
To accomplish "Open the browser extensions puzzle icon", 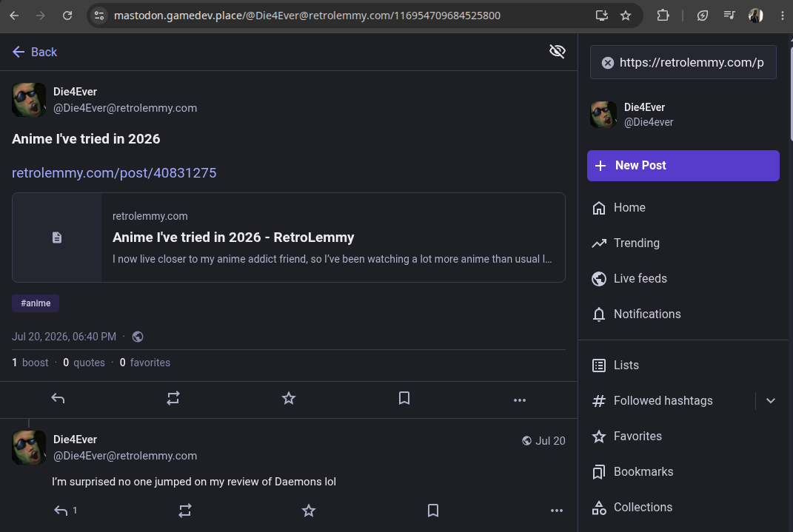I will tap(663, 16).
